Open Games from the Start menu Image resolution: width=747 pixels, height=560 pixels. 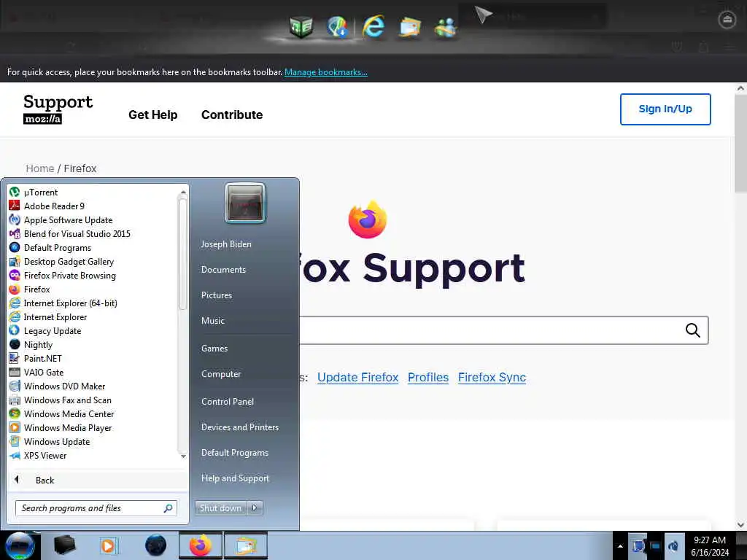(214, 348)
